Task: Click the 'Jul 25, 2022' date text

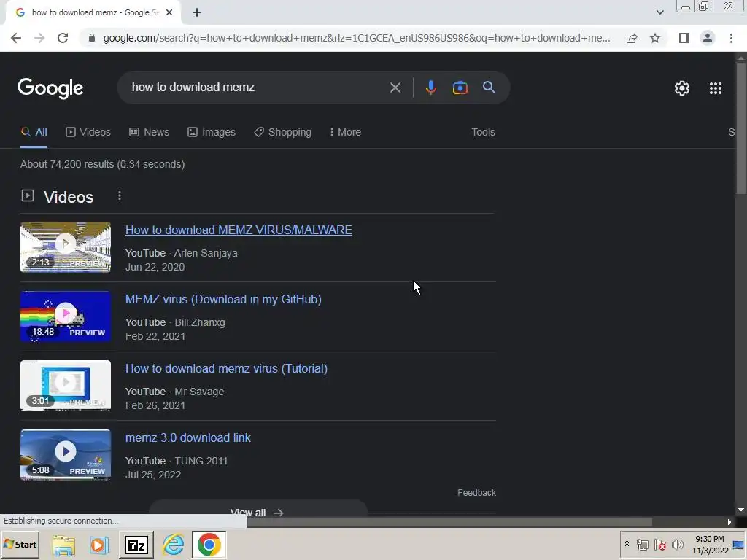Action: click(153, 475)
